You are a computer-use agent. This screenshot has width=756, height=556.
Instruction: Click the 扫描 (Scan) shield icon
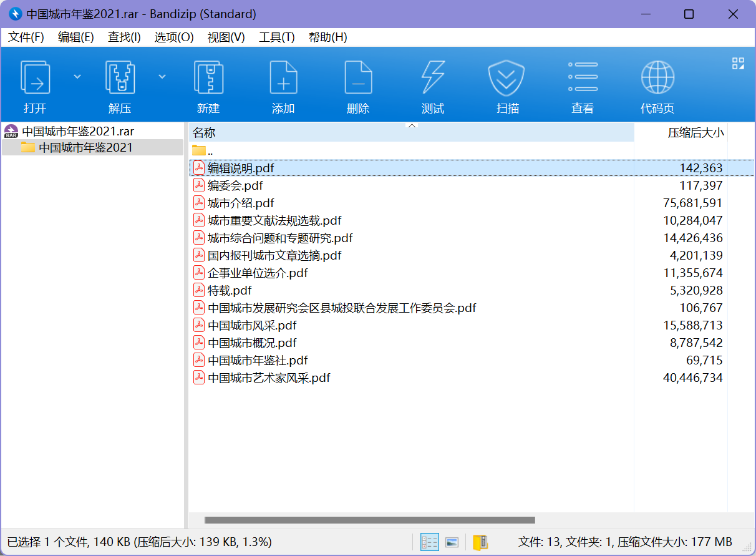pos(506,77)
